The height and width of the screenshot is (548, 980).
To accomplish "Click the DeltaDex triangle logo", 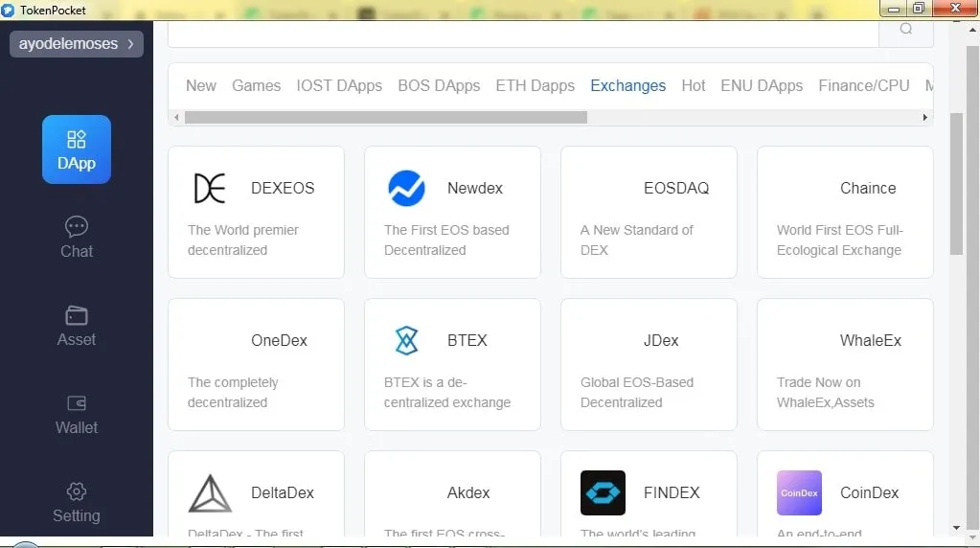I will pyautogui.click(x=210, y=493).
